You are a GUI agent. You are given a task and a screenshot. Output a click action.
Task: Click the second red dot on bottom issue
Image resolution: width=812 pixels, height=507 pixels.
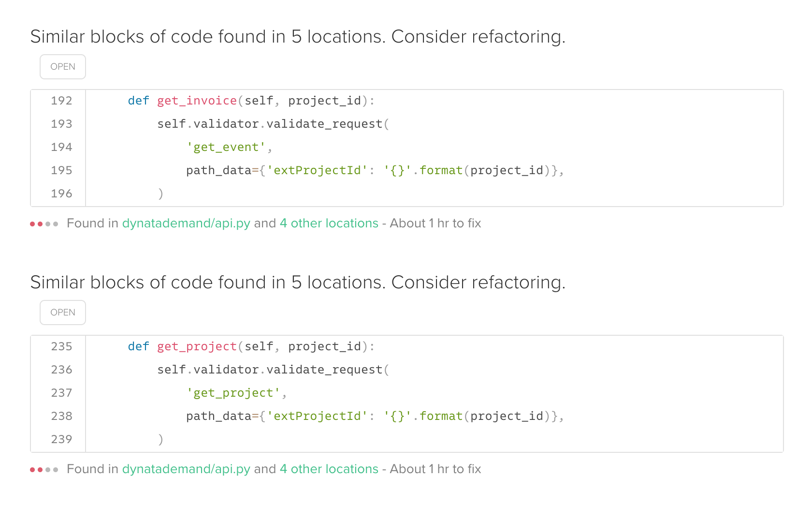(40, 469)
